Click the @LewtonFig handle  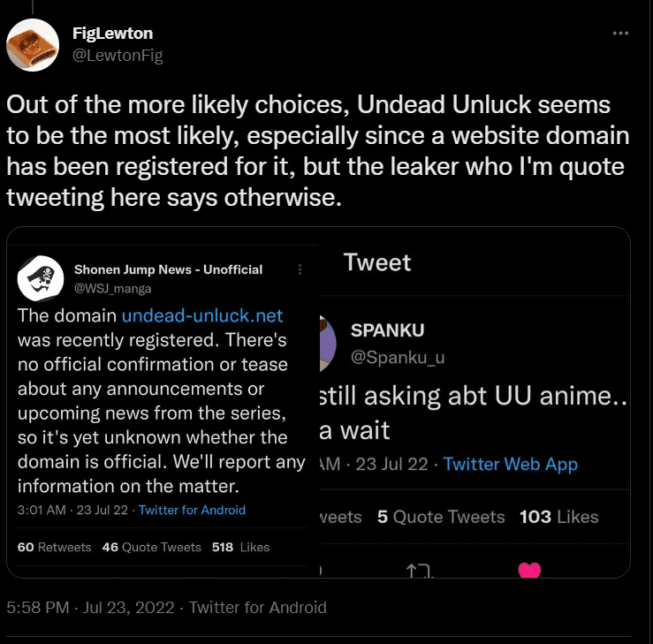click(118, 55)
